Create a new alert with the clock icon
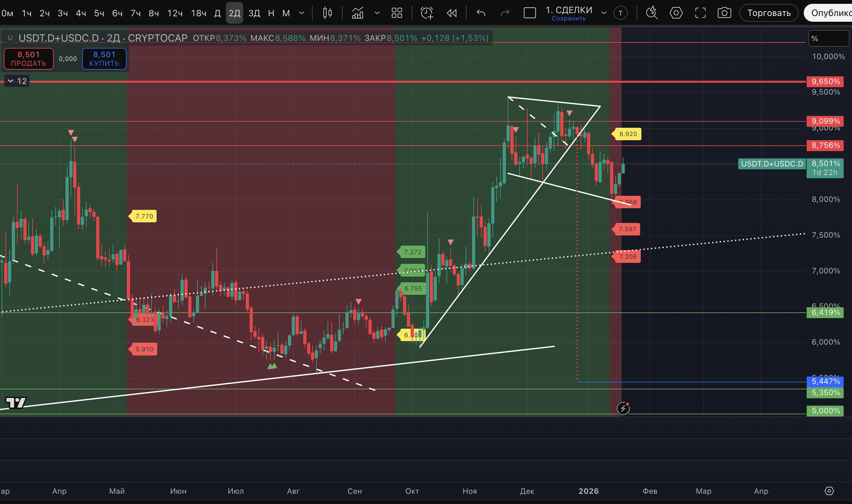This screenshot has height=504, width=852. [x=426, y=13]
